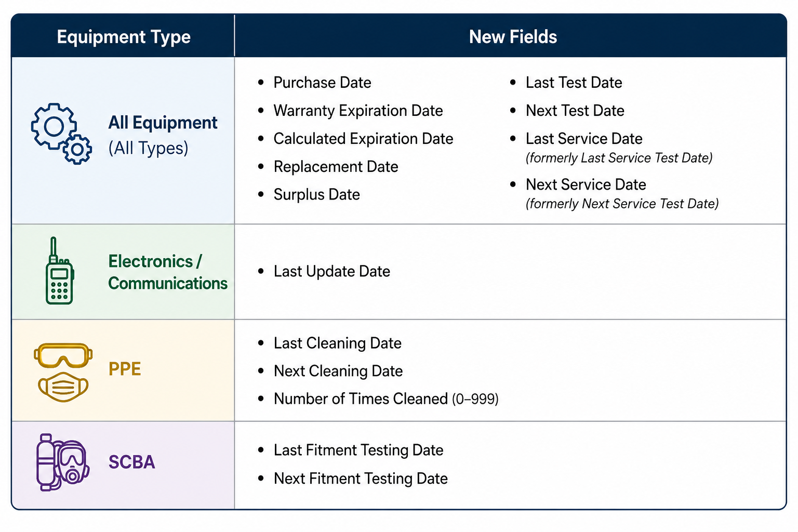Select the New Fields column header

(x=513, y=37)
